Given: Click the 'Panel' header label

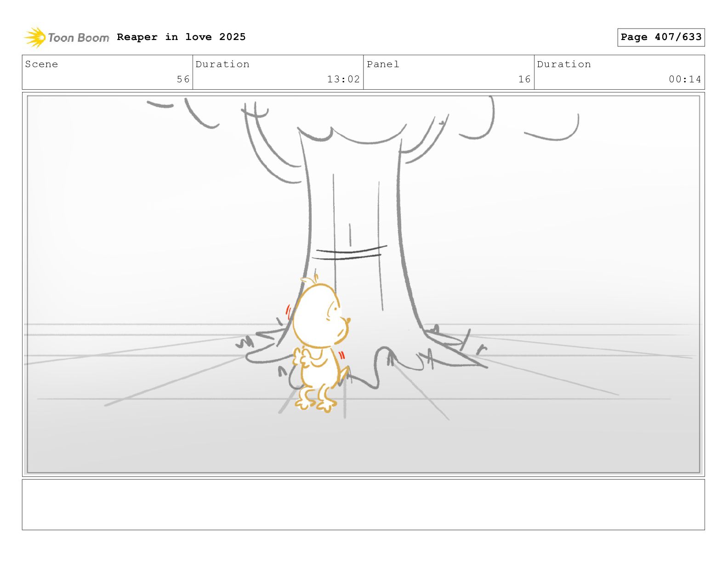Looking at the screenshot, I should coord(383,64).
